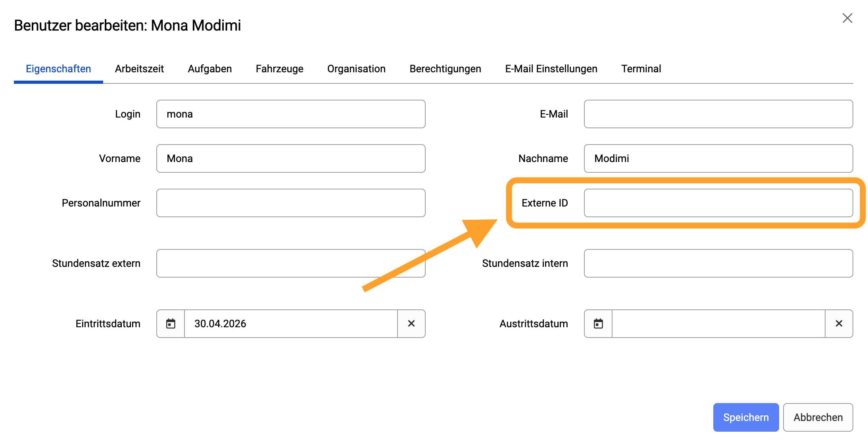This screenshot has height=444, width=868.
Task: Switch to E-Mail Einstellungen tab
Action: pyautogui.click(x=551, y=69)
